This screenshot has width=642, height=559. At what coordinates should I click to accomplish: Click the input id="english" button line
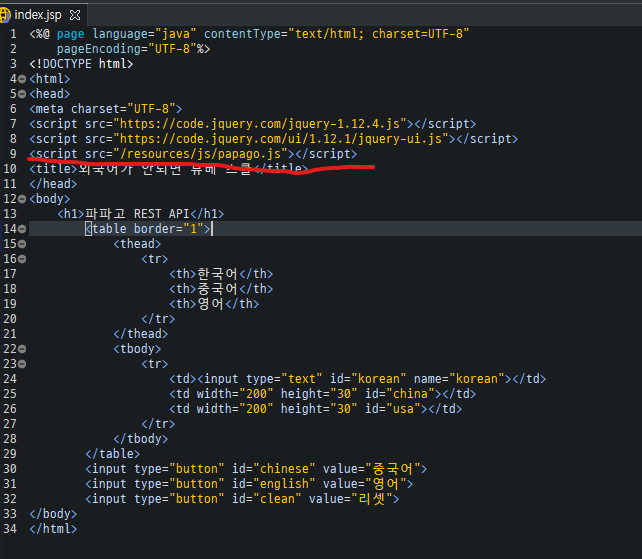(249, 484)
